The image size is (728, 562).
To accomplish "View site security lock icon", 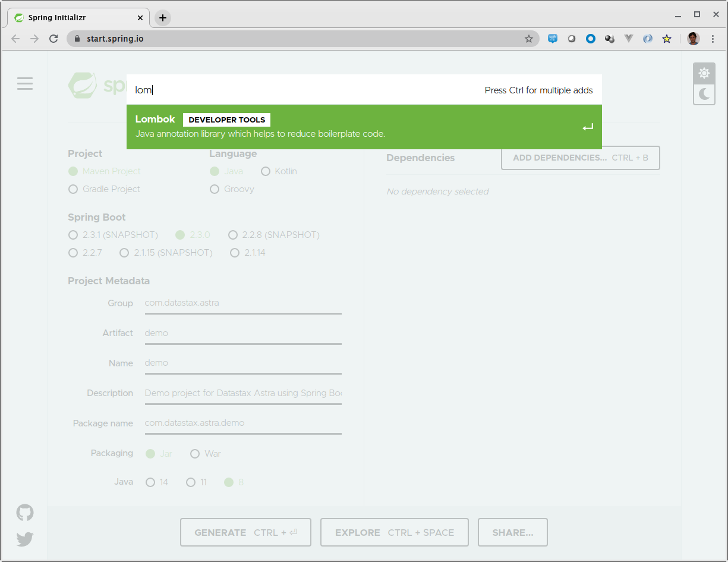I will (x=77, y=39).
